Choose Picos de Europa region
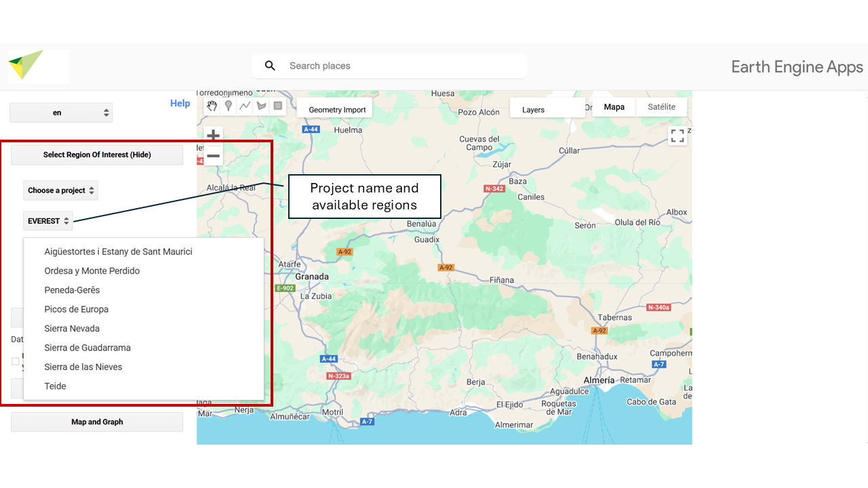The width and height of the screenshot is (868, 488). click(77, 309)
